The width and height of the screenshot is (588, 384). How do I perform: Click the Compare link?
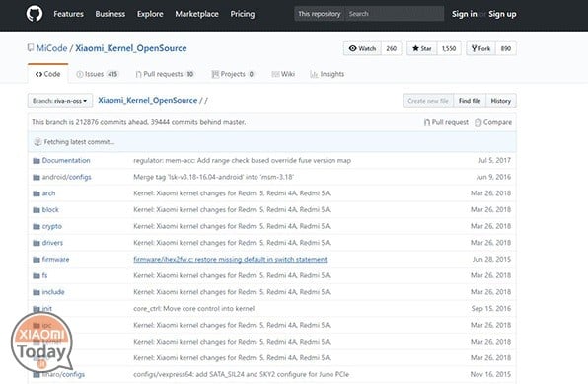click(493, 122)
